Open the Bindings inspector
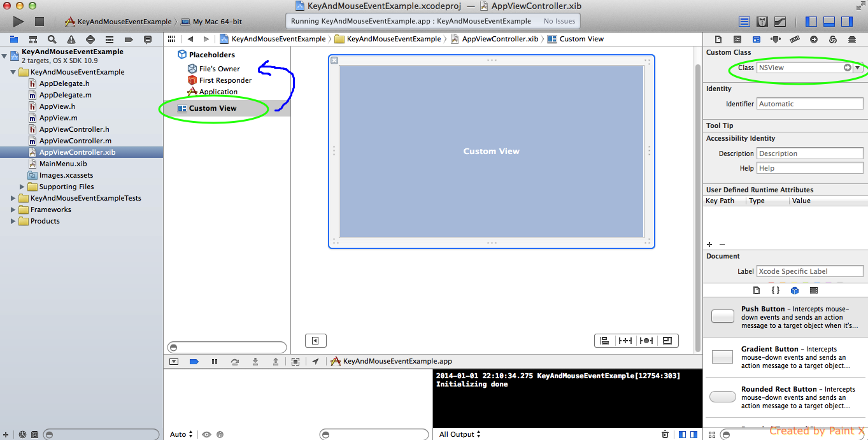The width and height of the screenshot is (868, 440). click(832, 39)
